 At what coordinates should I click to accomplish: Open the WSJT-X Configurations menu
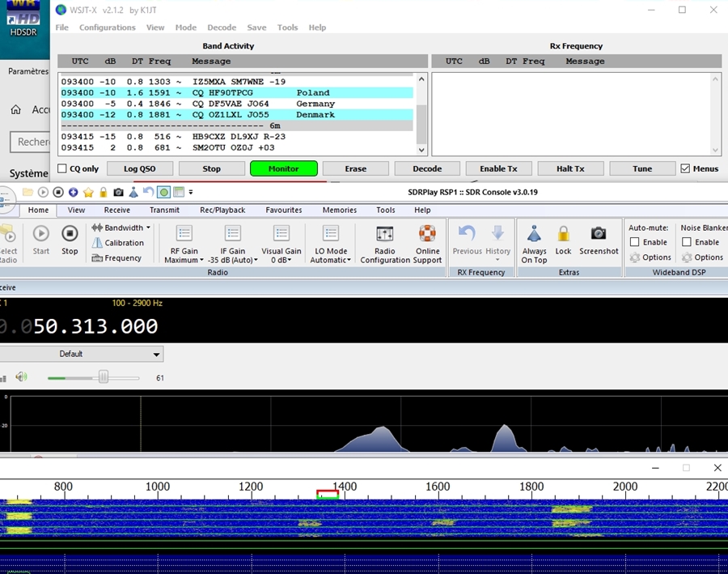108,28
